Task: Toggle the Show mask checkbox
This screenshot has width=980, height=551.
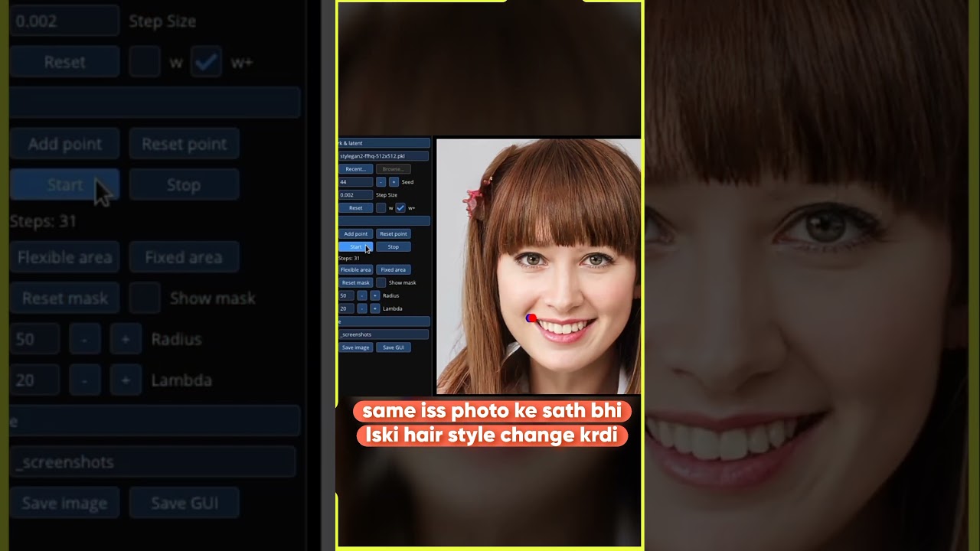Action: tap(381, 282)
